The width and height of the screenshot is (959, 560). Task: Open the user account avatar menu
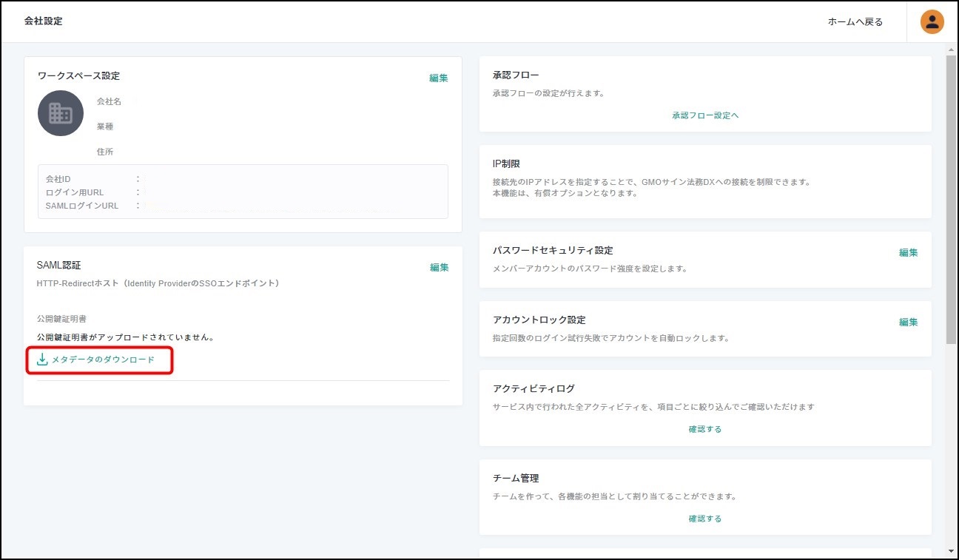[x=932, y=21]
